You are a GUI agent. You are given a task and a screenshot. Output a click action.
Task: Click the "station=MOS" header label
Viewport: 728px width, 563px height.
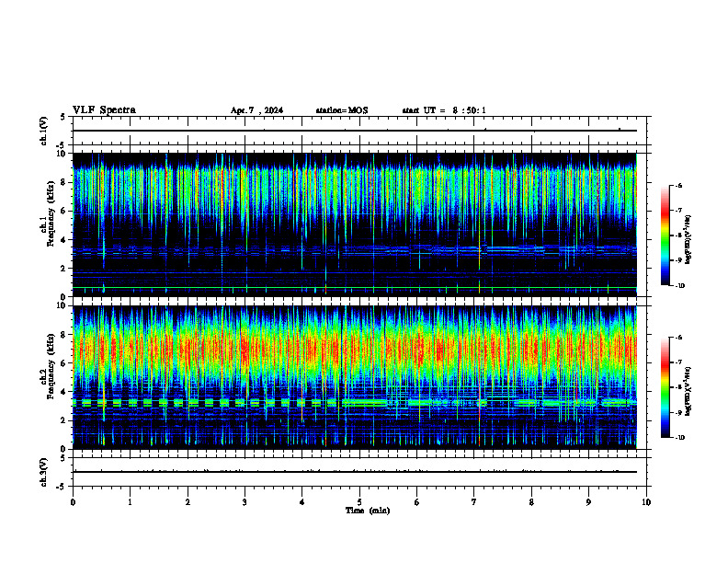pos(342,110)
